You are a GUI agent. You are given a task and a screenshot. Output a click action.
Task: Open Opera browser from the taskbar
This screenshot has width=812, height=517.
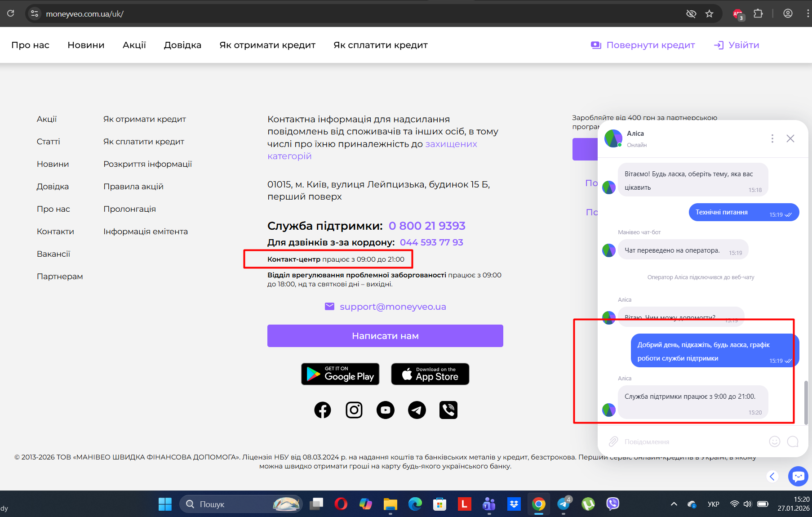(341, 504)
